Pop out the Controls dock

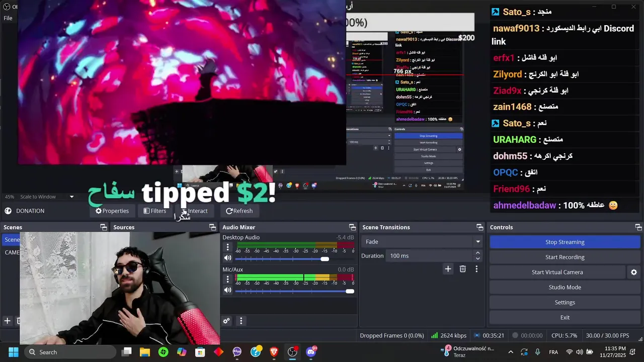click(638, 227)
